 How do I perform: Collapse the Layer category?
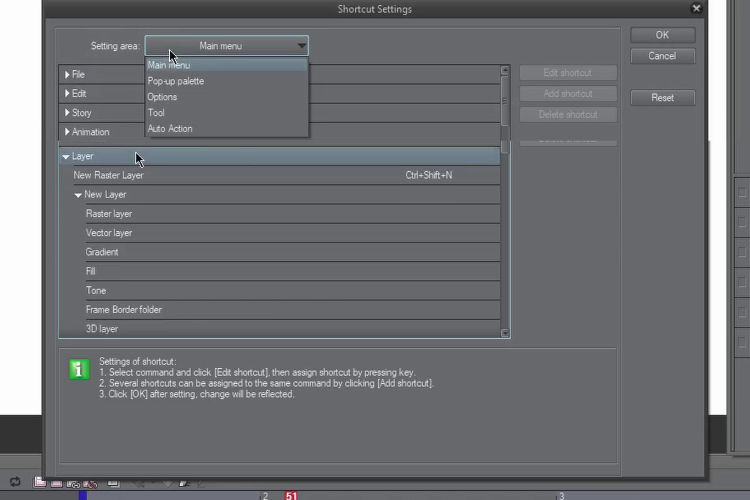(66, 156)
